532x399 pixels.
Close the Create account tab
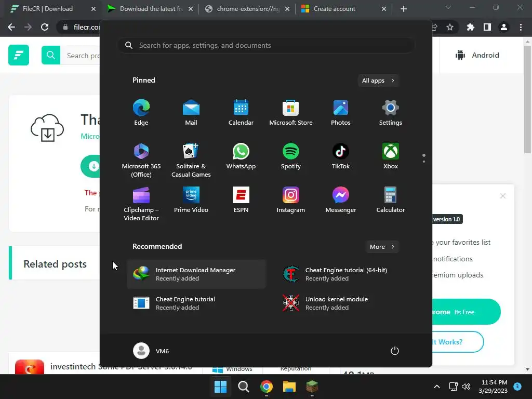pyautogui.click(x=384, y=9)
